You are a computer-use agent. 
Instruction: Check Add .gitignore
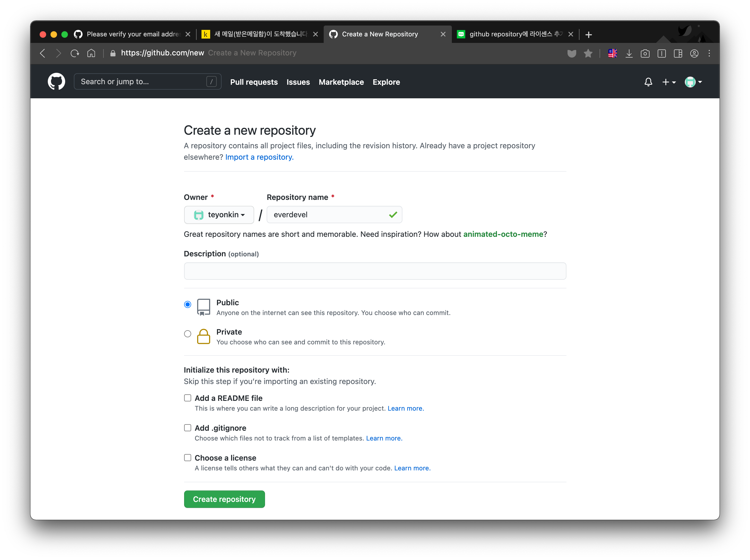187,427
